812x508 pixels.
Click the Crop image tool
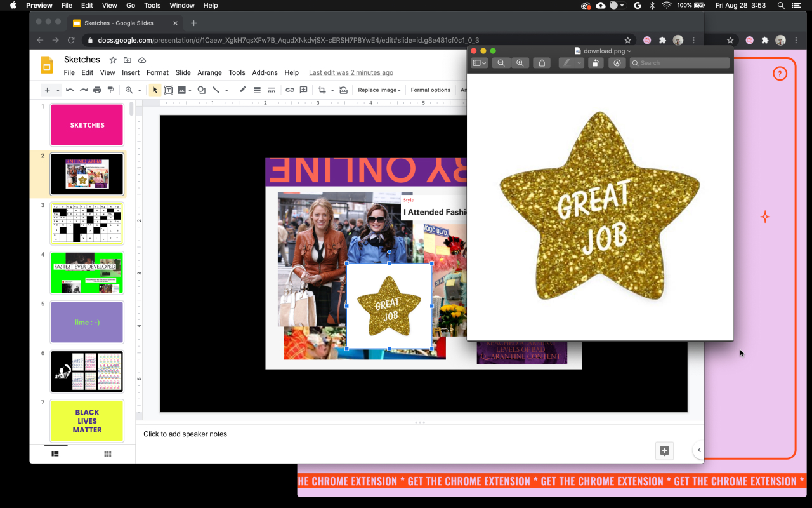click(322, 90)
